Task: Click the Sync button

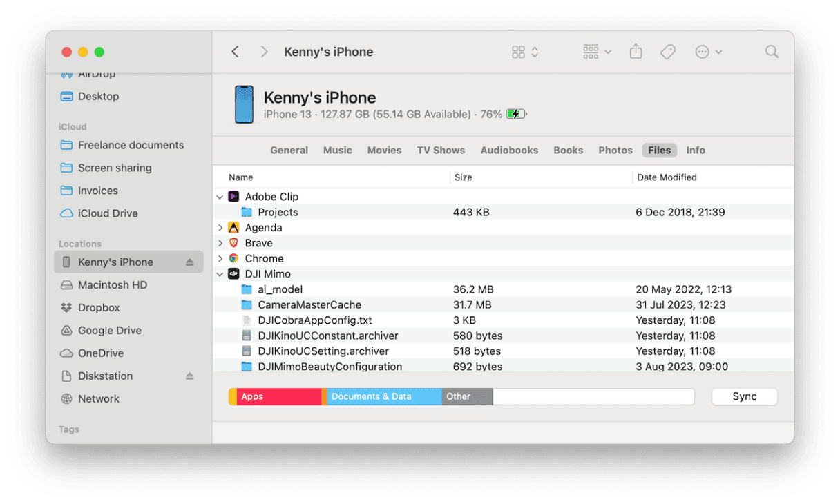Action: pyautogui.click(x=745, y=397)
